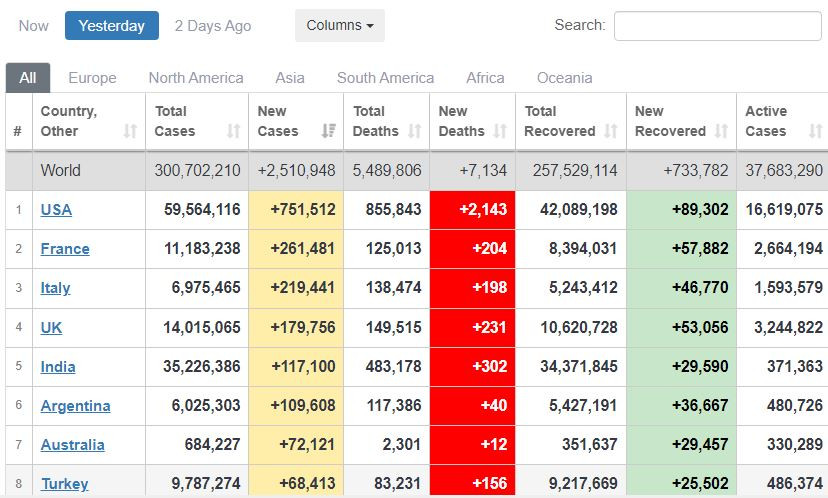Focus the Search input field
This screenshot has height=498, width=828.
pyautogui.click(x=718, y=26)
